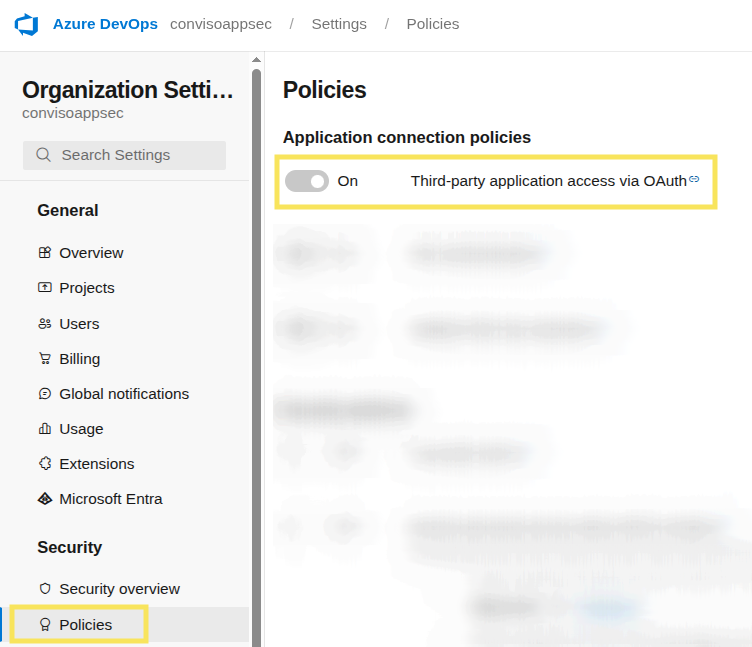
Task: Open the Policies menu item
Action: coord(86,625)
